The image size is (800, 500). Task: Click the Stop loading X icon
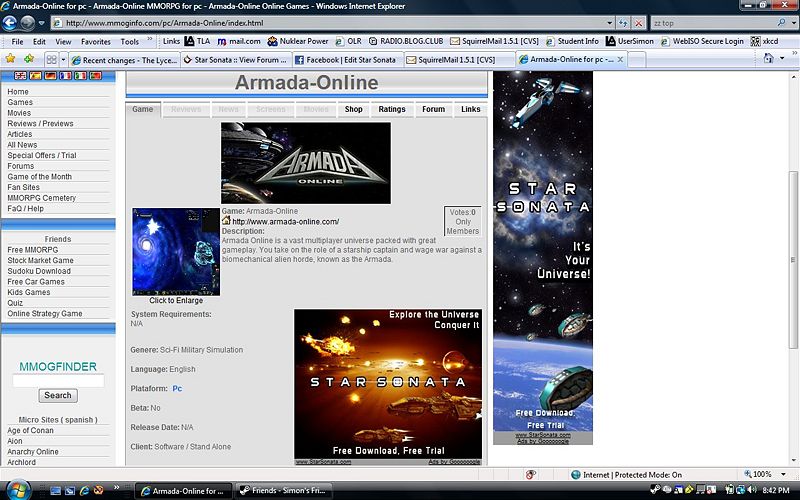[x=639, y=22]
